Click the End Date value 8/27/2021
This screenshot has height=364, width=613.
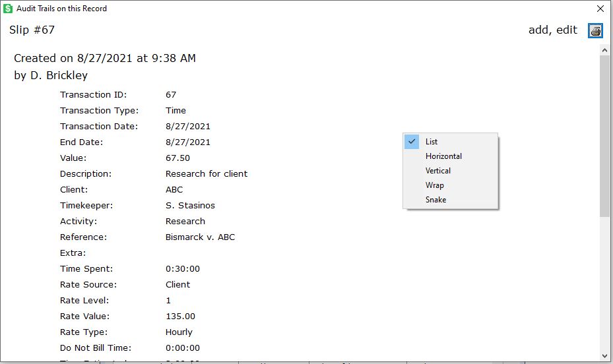click(x=187, y=142)
